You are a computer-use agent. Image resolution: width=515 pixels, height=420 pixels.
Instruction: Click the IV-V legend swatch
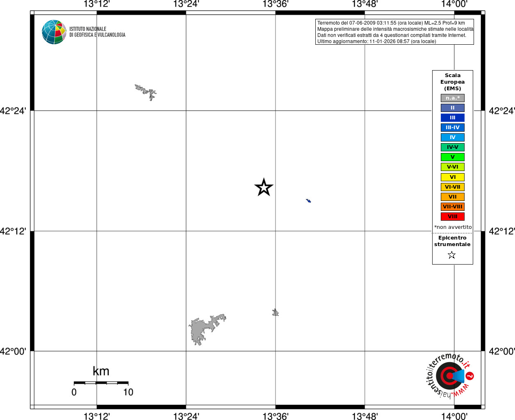click(453, 147)
